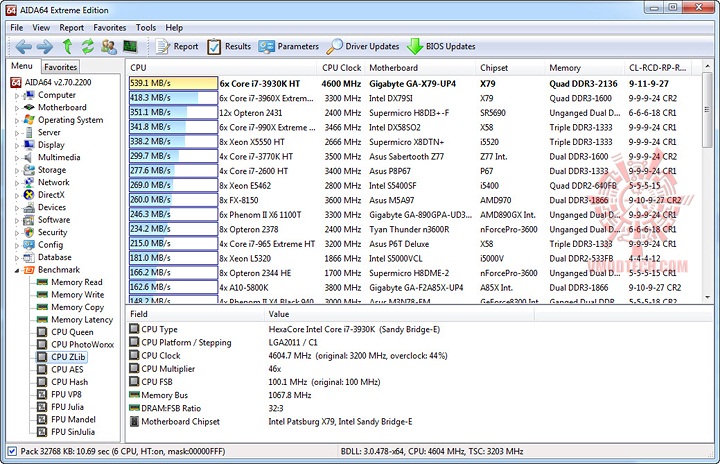This screenshot has height=464, width=720.
Task: Select the Database icon in tree
Action: click(x=29, y=257)
